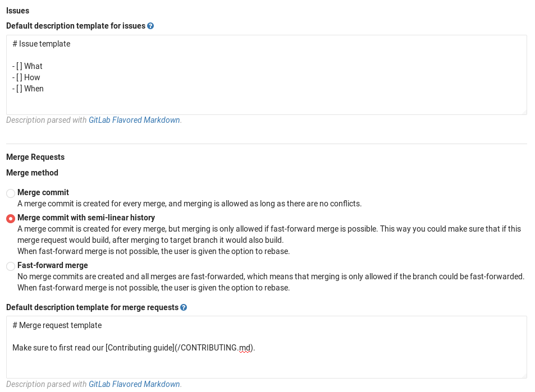Reselect Merge commit with semi-linear history
This screenshot has width=535, height=392.
(10, 218)
